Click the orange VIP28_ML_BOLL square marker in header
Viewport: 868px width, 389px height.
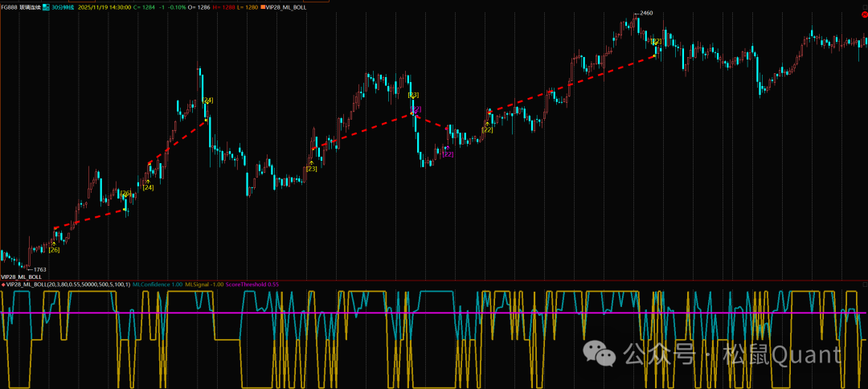click(x=263, y=6)
